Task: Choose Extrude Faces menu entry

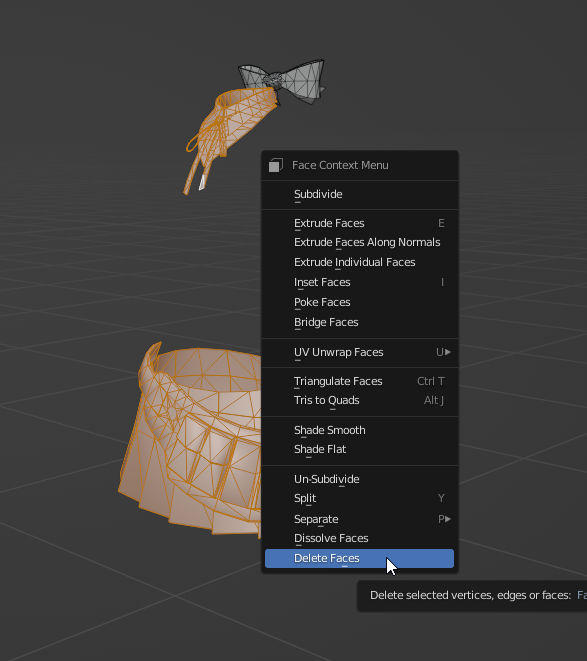Action: pyautogui.click(x=359, y=223)
